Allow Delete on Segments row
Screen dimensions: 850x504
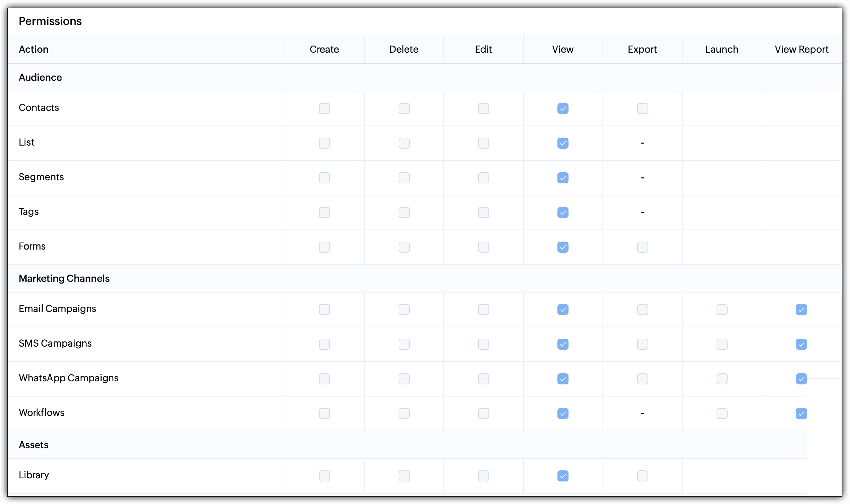point(404,178)
